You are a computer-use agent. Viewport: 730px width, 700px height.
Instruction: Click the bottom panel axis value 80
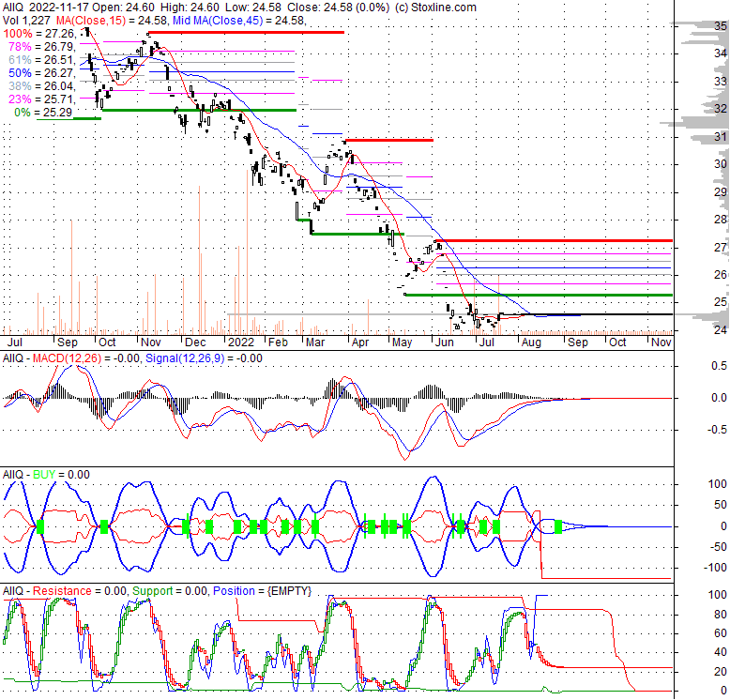click(721, 615)
